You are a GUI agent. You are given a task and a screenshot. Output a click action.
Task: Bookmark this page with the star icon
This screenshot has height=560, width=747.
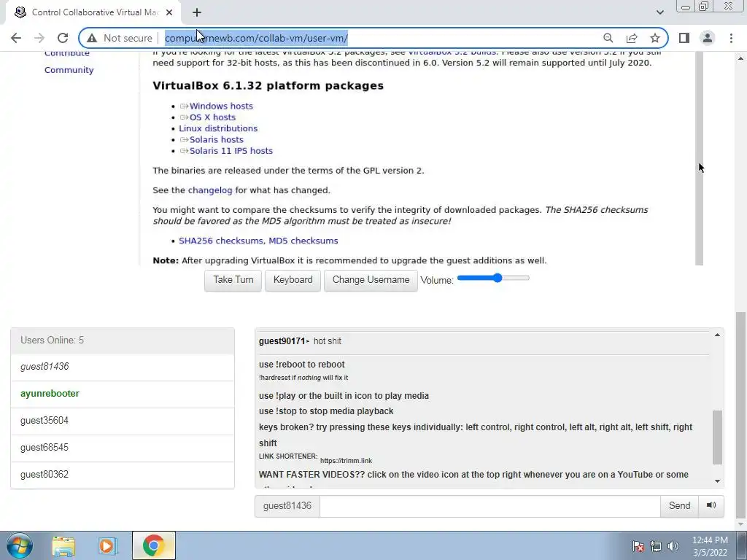pyautogui.click(x=655, y=38)
